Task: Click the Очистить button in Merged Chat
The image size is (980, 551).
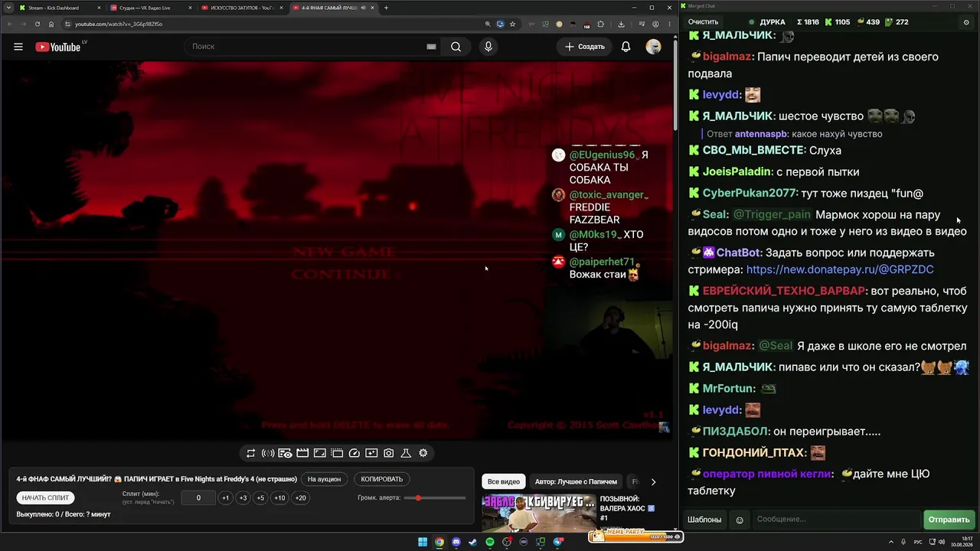Action: tap(703, 22)
